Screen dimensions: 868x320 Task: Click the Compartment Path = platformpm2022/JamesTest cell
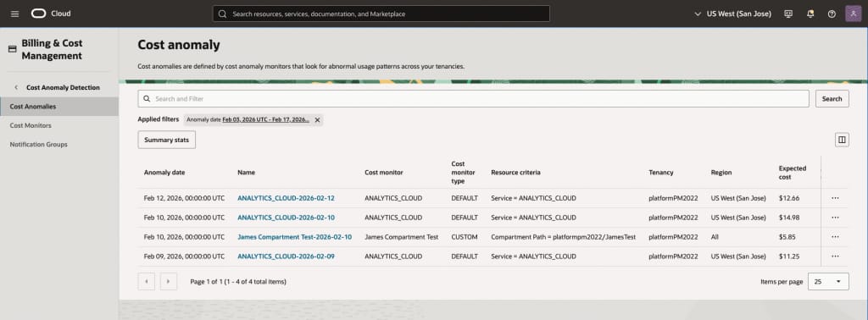(563, 236)
